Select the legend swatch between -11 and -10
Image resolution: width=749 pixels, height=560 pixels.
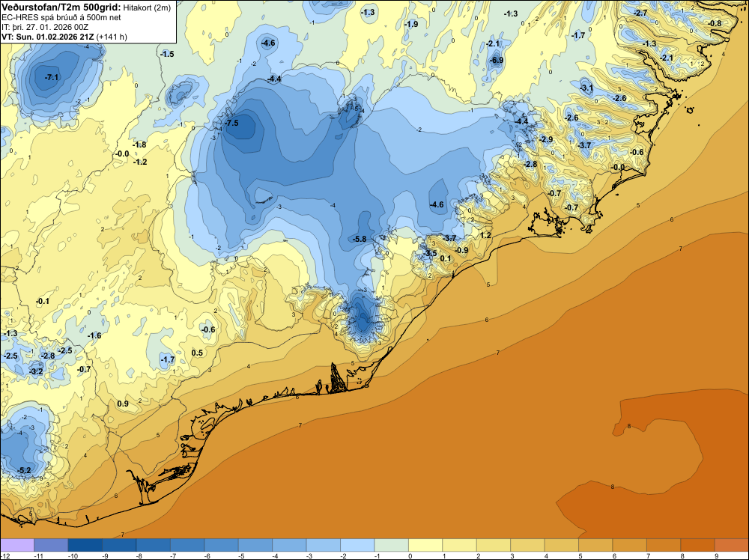click(x=51, y=545)
